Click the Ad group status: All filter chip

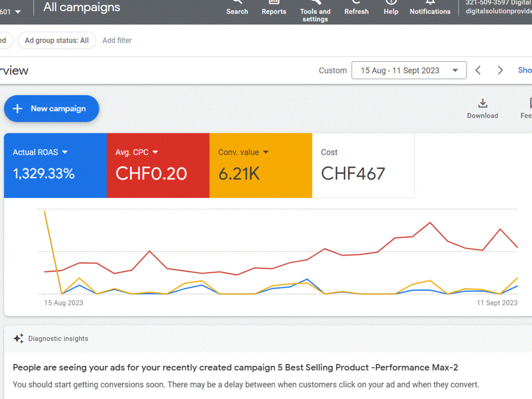click(x=57, y=40)
